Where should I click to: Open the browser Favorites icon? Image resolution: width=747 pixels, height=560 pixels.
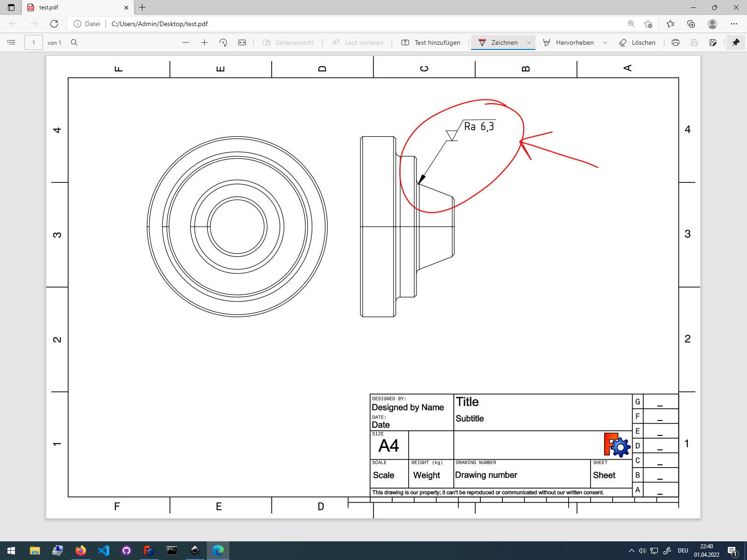(670, 24)
